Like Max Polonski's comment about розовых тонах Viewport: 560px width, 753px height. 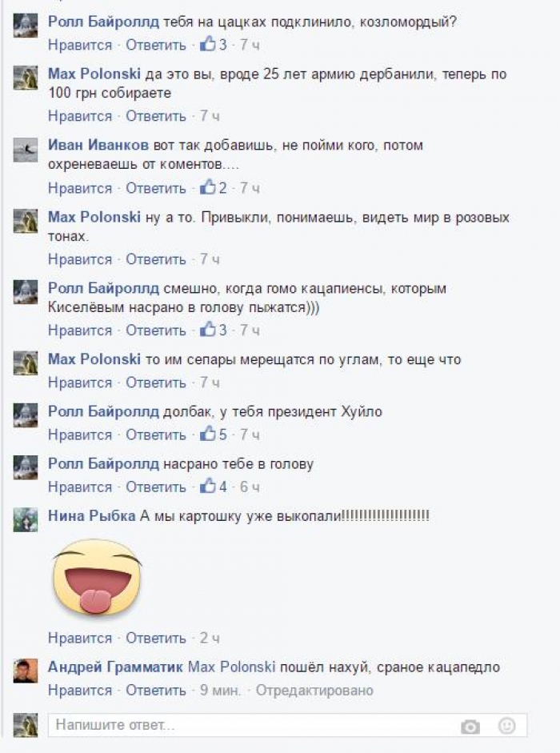click(x=80, y=259)
